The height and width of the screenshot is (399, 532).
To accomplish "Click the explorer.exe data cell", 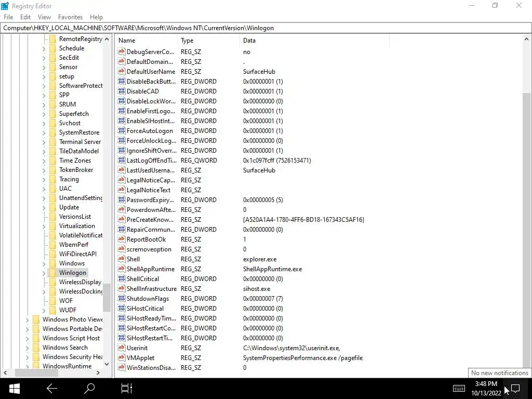I will point(260,259).
